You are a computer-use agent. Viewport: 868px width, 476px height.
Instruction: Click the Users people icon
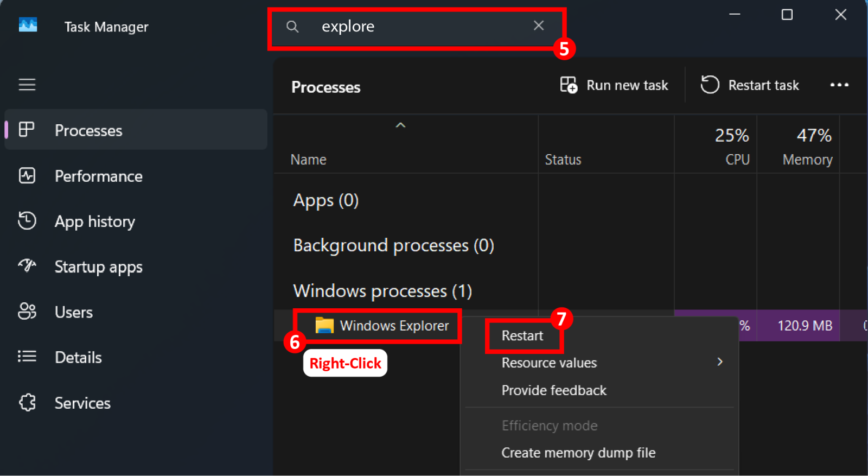pos(27,312)
